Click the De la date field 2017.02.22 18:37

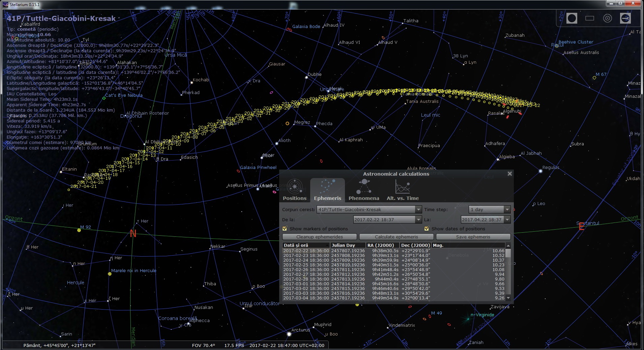pos(384,220)
